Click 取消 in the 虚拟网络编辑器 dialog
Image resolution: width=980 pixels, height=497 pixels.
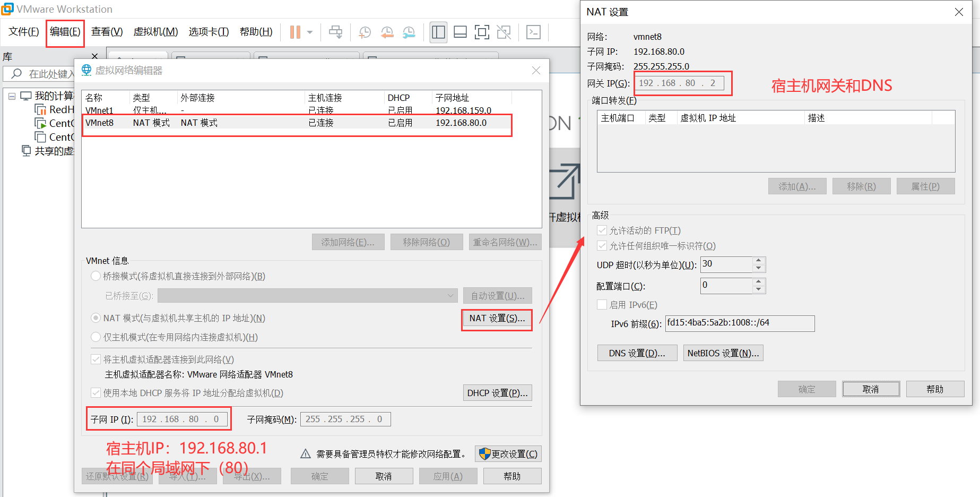(x=384, y=476)
